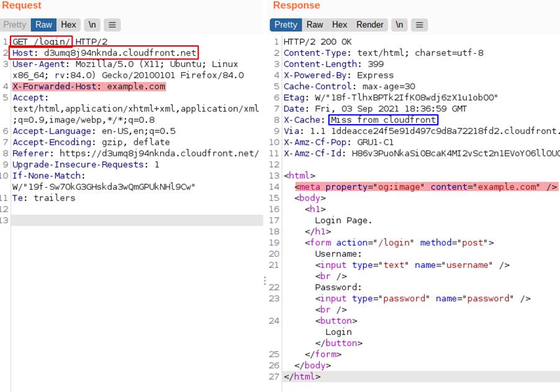The image size is (560, 392).
Task: Open the response Render tab
Action: coord(370,25)
